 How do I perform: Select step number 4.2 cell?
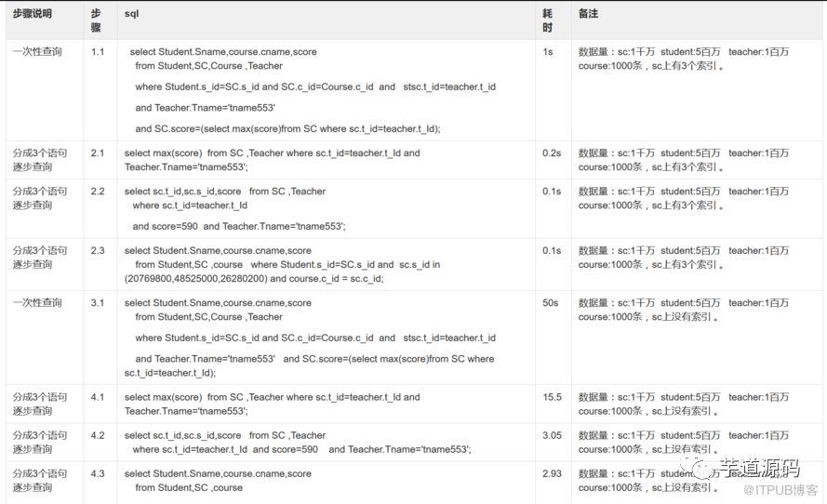pyautogui.click(x=98, y=435)
